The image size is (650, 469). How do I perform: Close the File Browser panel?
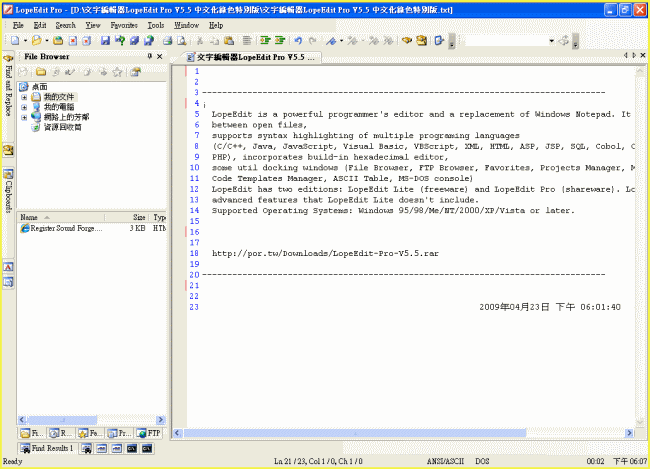pyautogui.click(x=160, y=57)
